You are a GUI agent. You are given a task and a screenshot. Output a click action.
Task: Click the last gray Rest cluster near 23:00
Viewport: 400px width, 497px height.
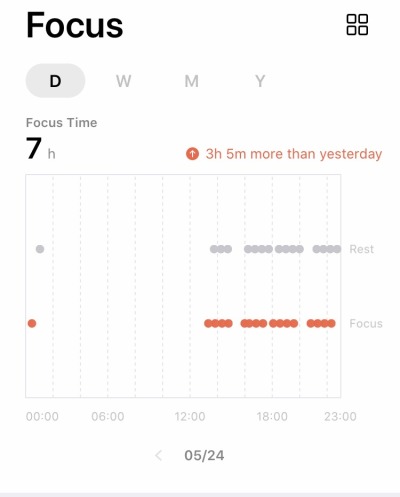click(x=327, y=249)
